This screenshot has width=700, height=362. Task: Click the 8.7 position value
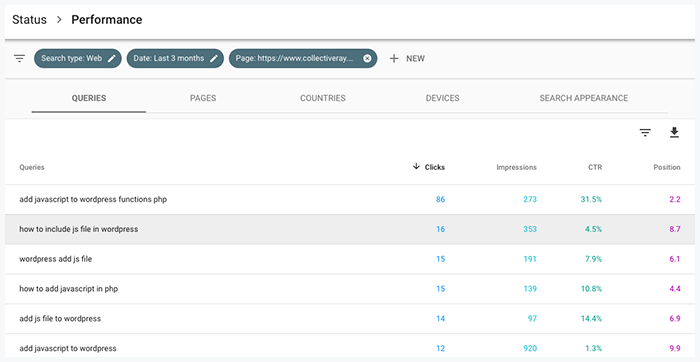coord(675,229)
